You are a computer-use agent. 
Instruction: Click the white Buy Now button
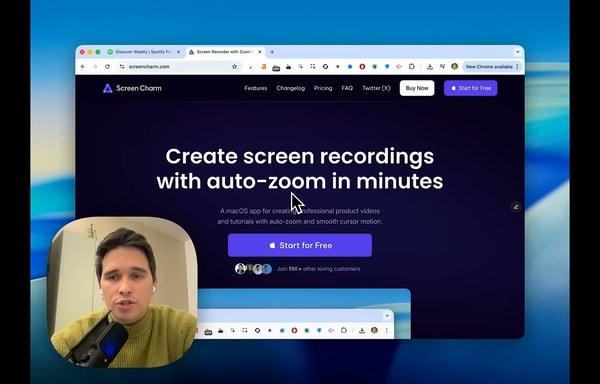click(x=417, y=88)
